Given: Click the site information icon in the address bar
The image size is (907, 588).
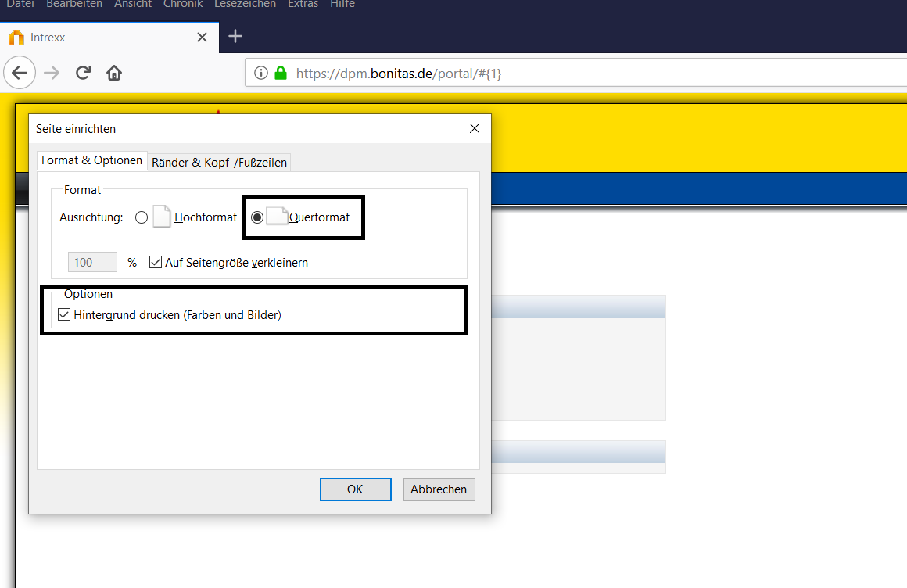Looking at the screenshot, I should pyautogui.click(x=261, y=73).
